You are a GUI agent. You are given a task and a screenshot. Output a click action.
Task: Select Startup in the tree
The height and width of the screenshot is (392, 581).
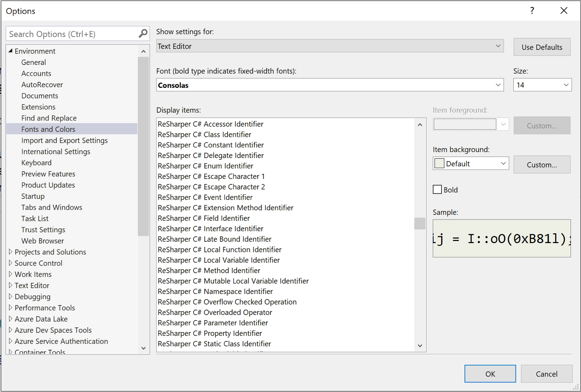coord(33,196)
